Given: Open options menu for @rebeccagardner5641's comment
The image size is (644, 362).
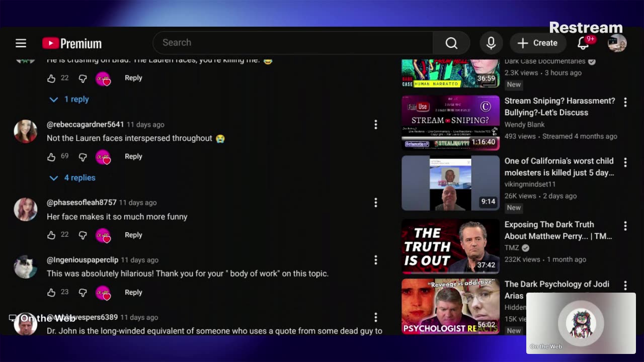Looking at the screenshot, I should pos(375,125).
